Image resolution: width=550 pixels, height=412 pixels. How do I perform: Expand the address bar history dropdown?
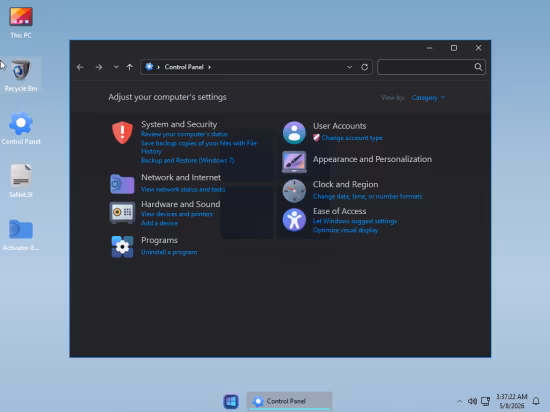[x=349, y=67]
